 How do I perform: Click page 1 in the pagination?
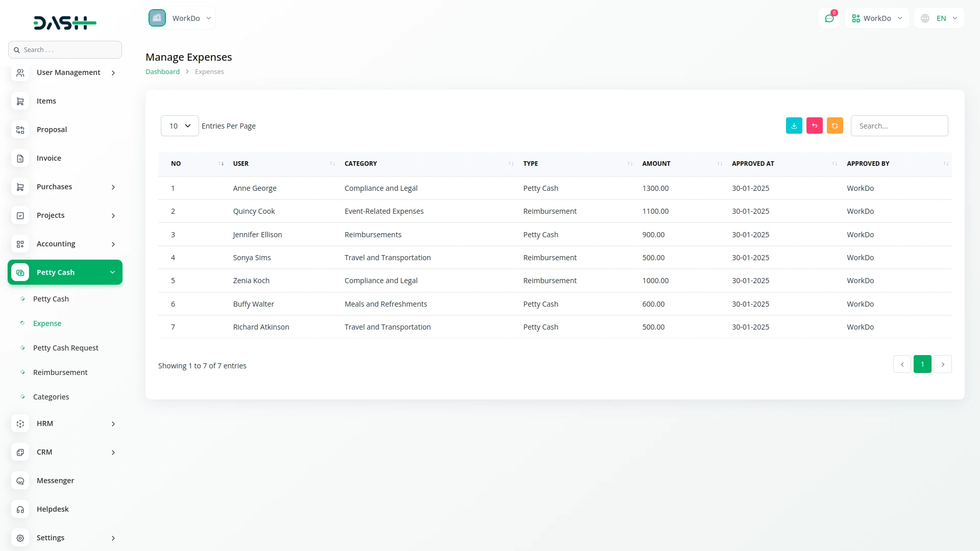922,364
